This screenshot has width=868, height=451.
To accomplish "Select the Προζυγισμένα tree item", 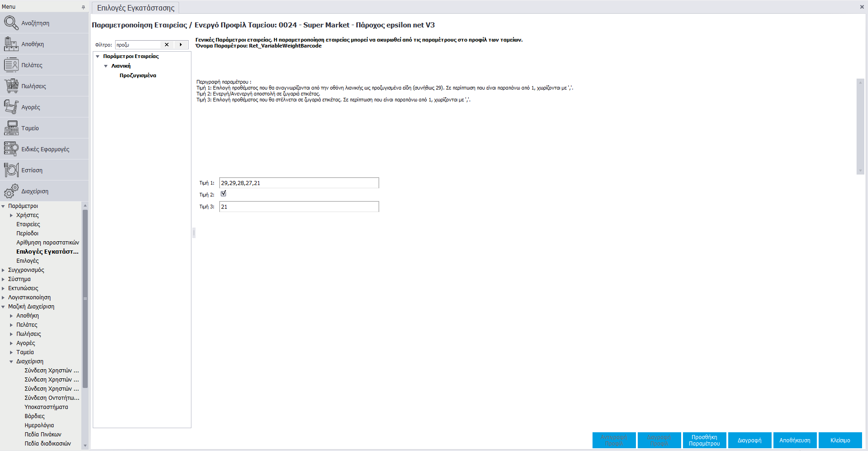I will tap(138, 75).
